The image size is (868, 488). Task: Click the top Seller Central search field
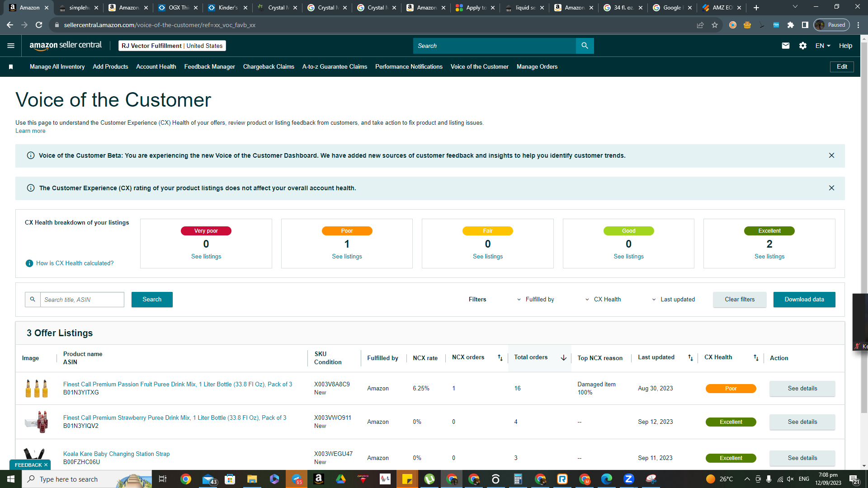(x=495, y=46)
